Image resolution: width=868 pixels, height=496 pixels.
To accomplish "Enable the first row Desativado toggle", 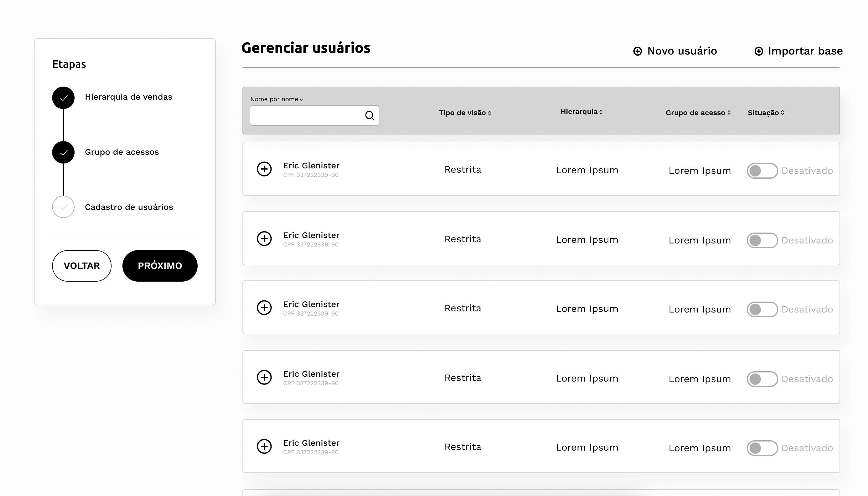I will (x=762, y=171).
